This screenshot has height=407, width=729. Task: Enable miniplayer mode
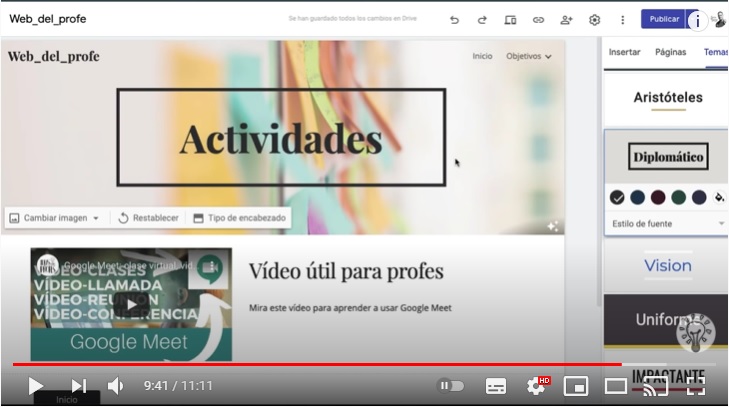tap(576, 386)
